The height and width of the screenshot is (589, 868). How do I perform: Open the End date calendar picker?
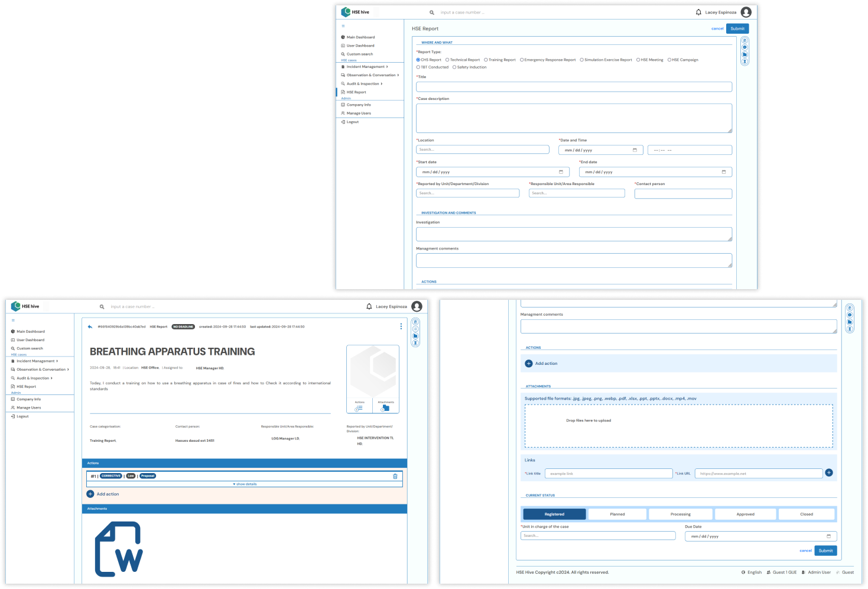(x=724, y=172)
